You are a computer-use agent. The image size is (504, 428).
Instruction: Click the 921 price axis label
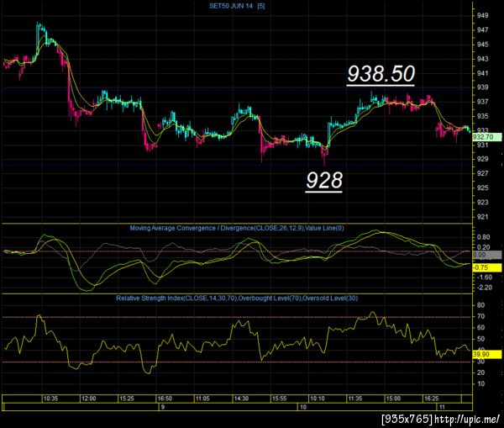482,217
